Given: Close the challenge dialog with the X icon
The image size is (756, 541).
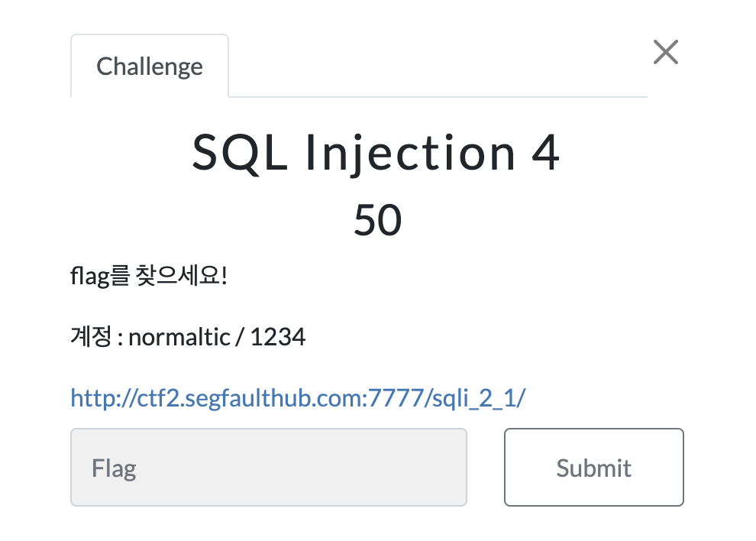Looking at the screenshot, I should 665,52.
